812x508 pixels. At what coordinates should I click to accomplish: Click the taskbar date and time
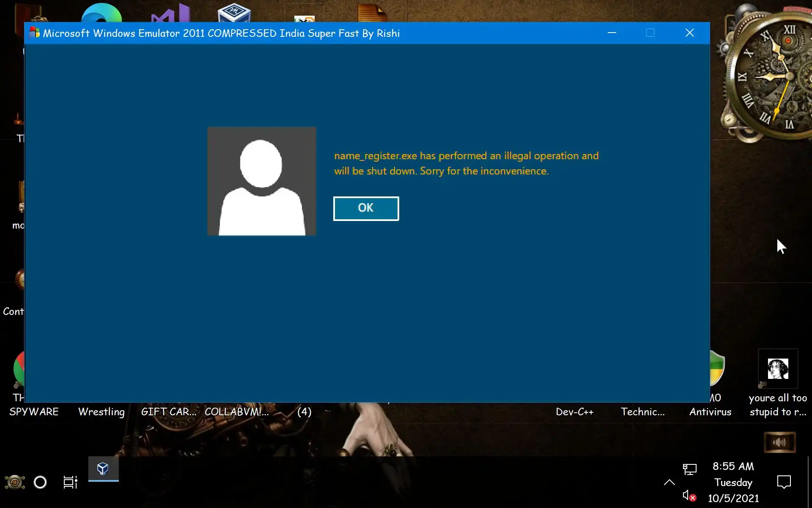pos(733,482)
